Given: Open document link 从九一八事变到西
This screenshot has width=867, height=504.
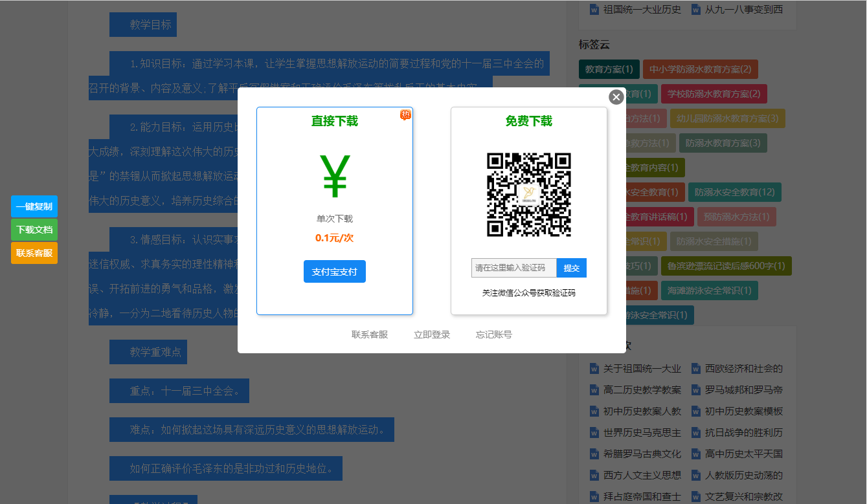Looking at the screenshot, I should [744, 10].
